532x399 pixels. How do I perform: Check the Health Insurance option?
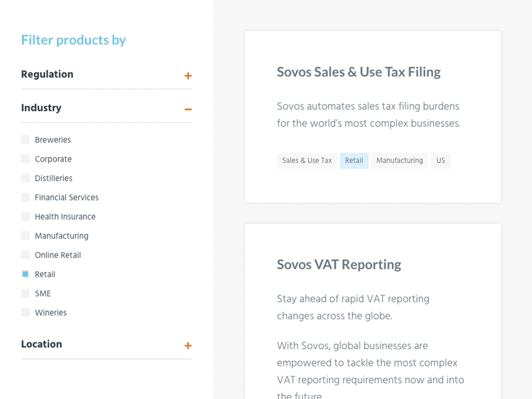(x=25, y=217)
